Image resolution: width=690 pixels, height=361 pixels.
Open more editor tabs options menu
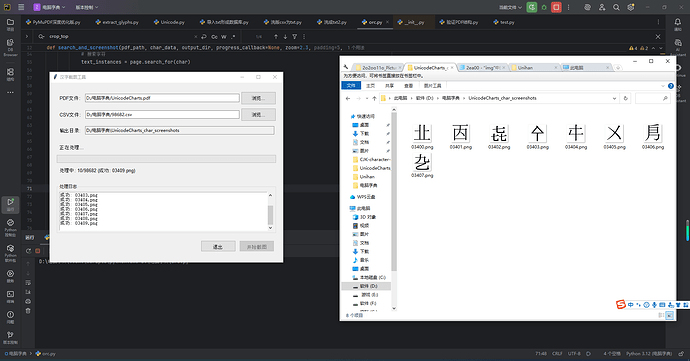[x=658, y=22]
